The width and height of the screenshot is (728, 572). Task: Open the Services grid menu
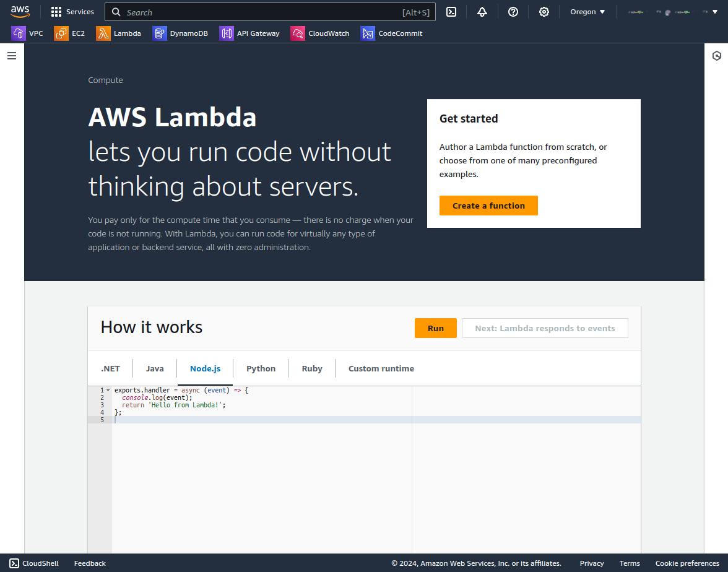click(72, 12)
